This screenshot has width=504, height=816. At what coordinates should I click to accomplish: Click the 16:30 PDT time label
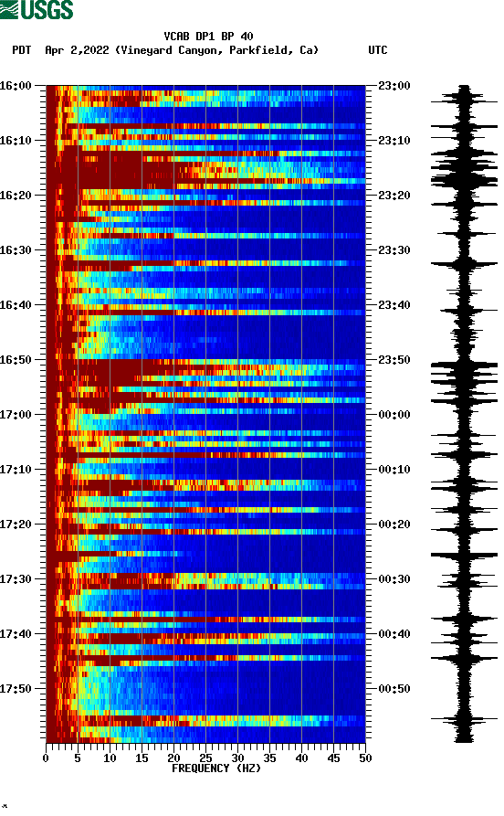(16, 249)
